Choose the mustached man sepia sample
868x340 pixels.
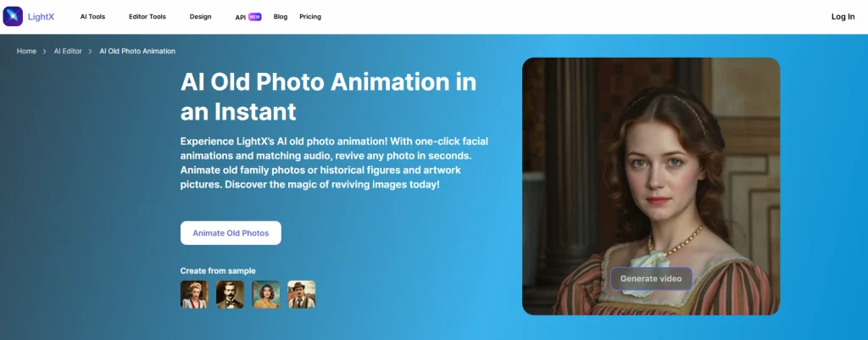click(230, 294)
